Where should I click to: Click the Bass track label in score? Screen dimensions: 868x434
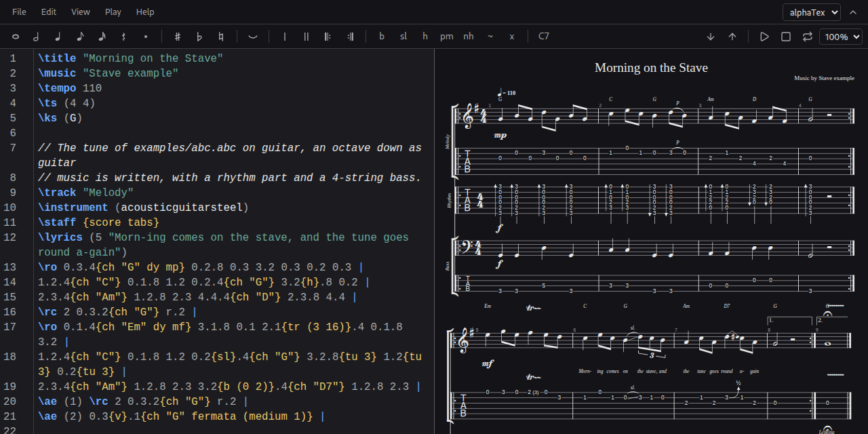click(448, 266)
